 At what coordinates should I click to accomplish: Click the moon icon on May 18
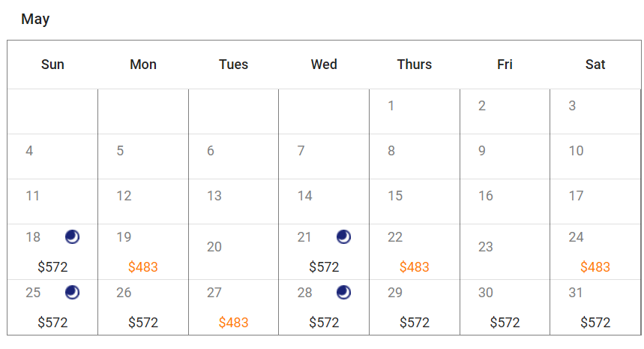[72, 237]
